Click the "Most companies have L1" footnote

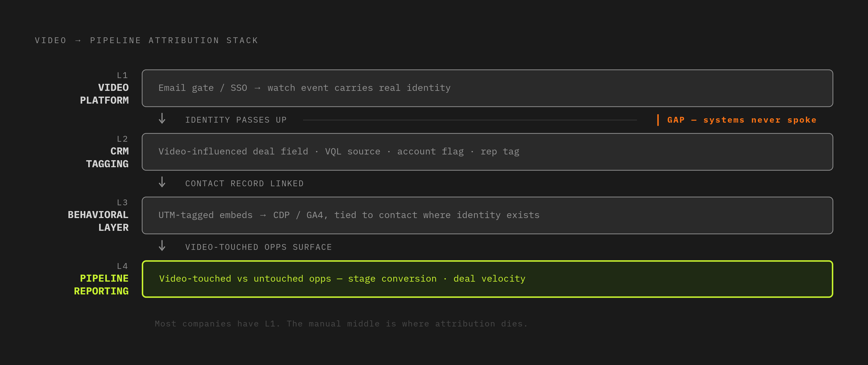pyautogui.click(x=341, y=324)
